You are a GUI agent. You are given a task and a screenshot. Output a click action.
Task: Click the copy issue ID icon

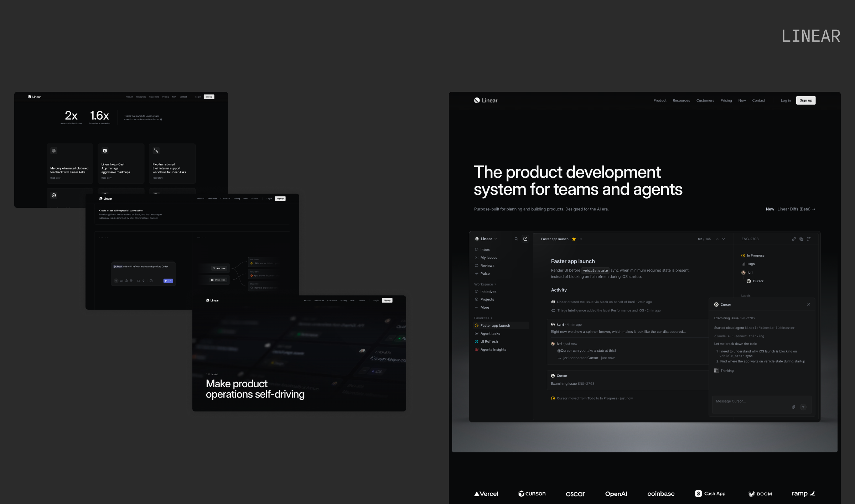[x=801, y=239]
